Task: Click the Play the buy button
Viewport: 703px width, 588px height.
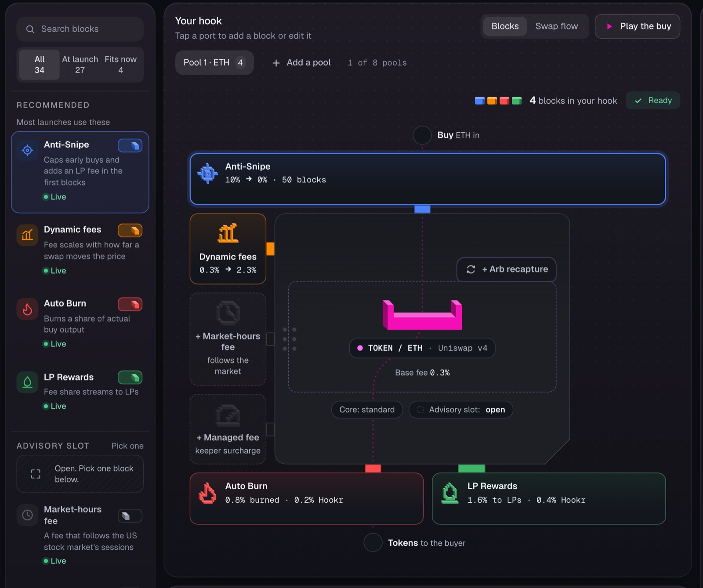Action: coord(638,26)
